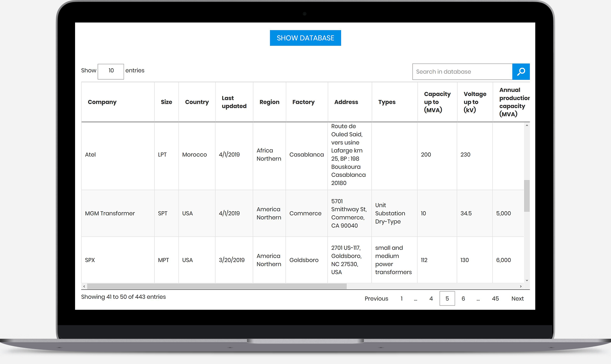
Task: Go to page 45
Action: 495,299
